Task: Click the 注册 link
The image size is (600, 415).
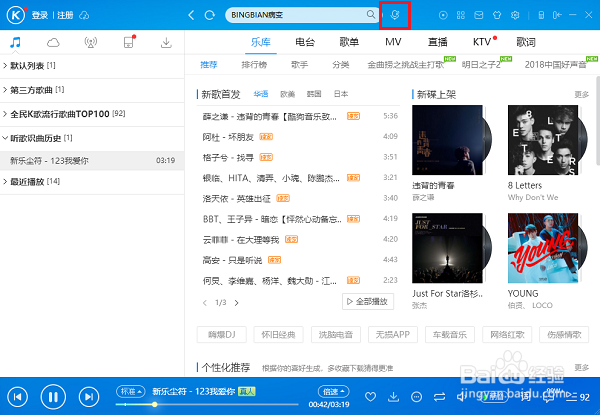Action: coord(65,15)
